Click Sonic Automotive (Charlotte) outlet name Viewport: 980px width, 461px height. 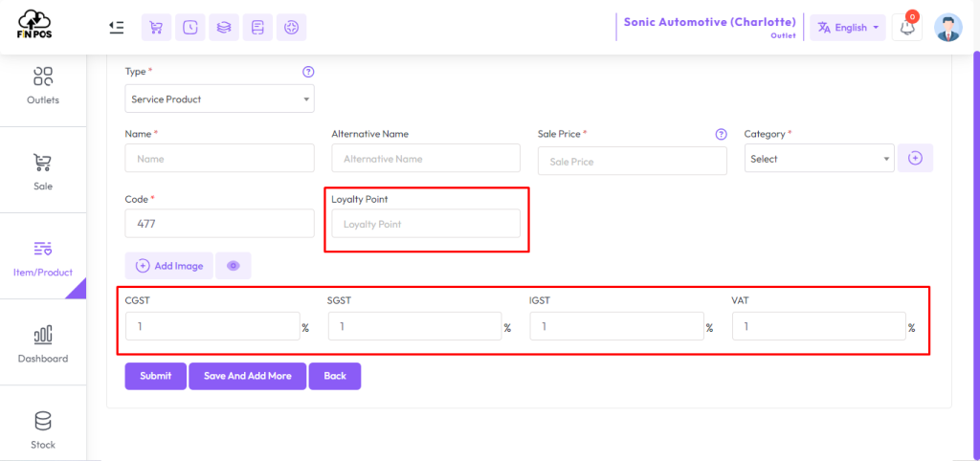pyautogui.click(x=710, y=22)
